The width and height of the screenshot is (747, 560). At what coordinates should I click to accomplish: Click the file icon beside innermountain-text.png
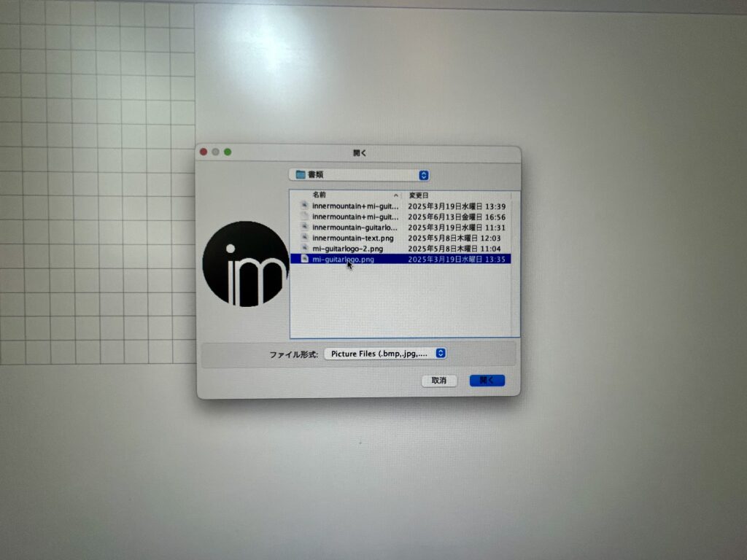pos(305,238)
